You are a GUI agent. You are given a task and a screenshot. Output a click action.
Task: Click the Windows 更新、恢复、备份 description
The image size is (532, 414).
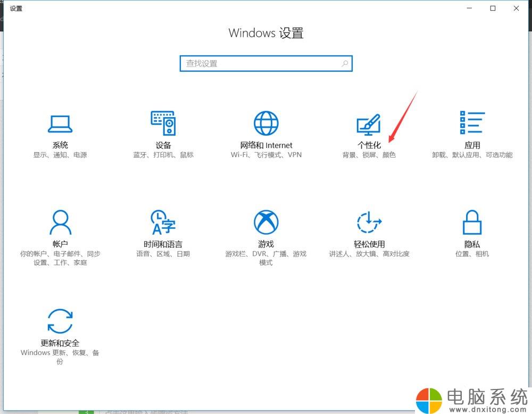point(60,357)
